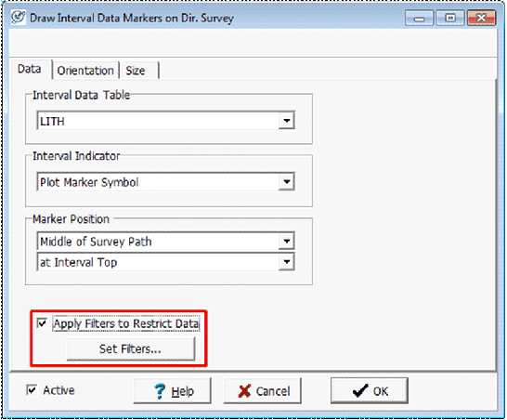The width and height of the screenshot is (507, 420).
Task: Uncheck the Active checkbox
Action: tap(32, 390)
